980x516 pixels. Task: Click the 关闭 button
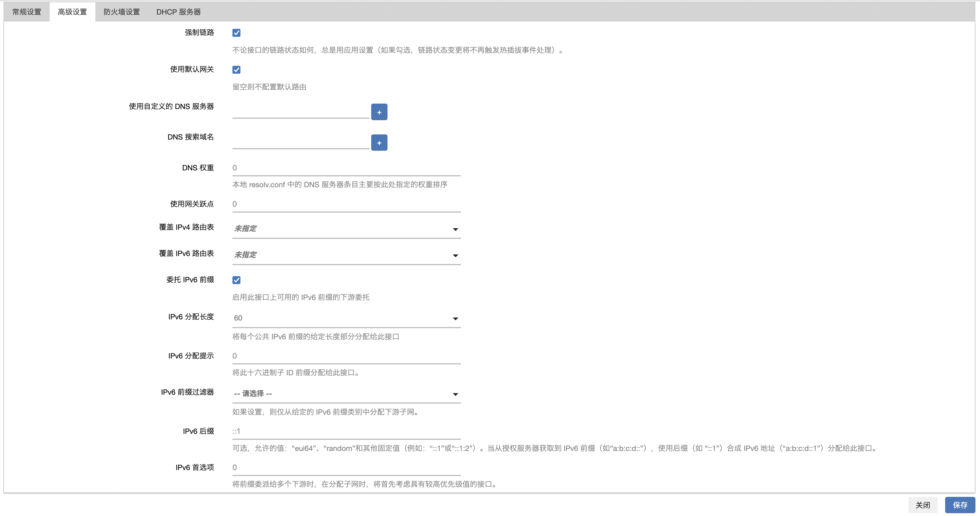click(x=923, y=505)
